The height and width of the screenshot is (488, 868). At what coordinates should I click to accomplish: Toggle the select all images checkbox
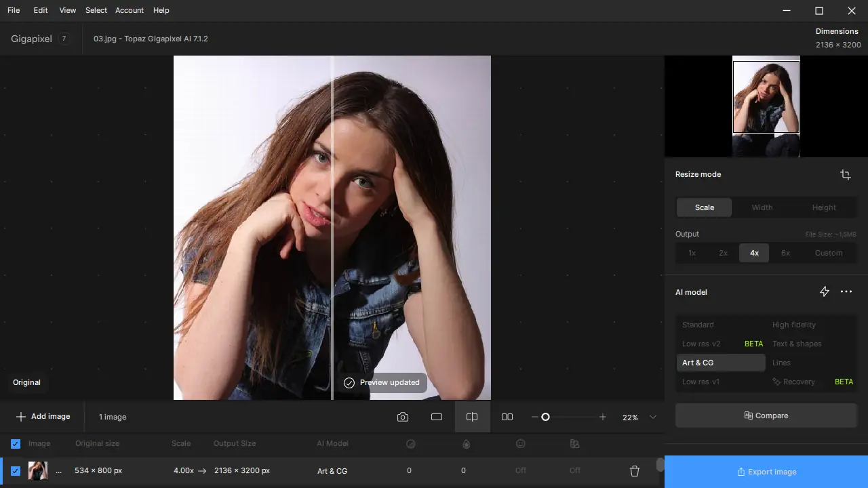[16, 444]
